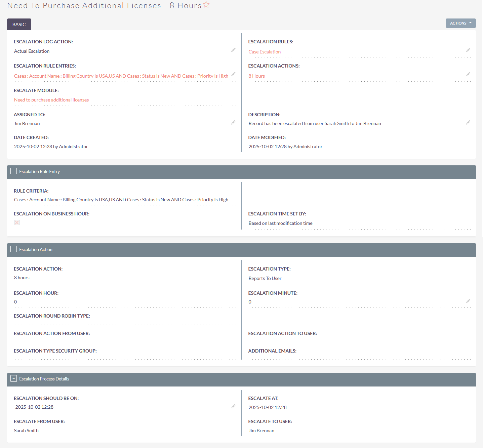
Task: Edit the Escalation Log Action field
Action: coord(234,50)
